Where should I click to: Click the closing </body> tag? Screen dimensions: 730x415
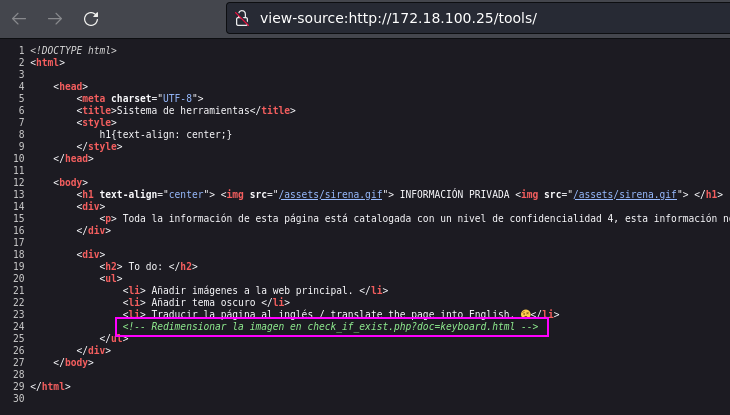(73, 362)
